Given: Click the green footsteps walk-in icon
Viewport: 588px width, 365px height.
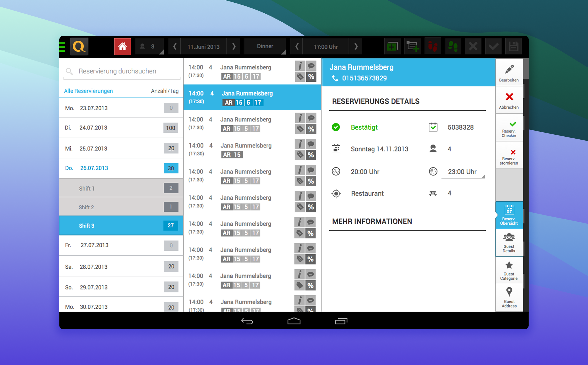Looking at the screenshot, I should [453, 46].
